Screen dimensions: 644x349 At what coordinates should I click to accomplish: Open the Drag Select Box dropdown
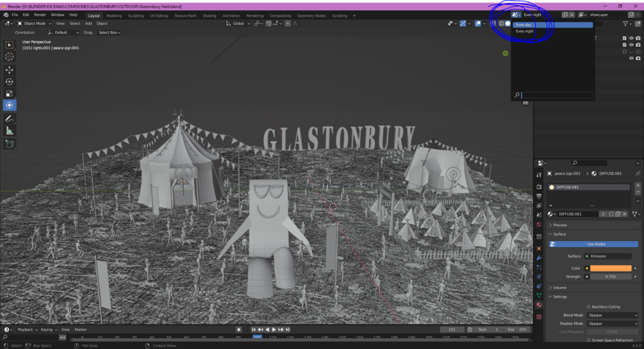pyautogui.click(x=109, y=33)
